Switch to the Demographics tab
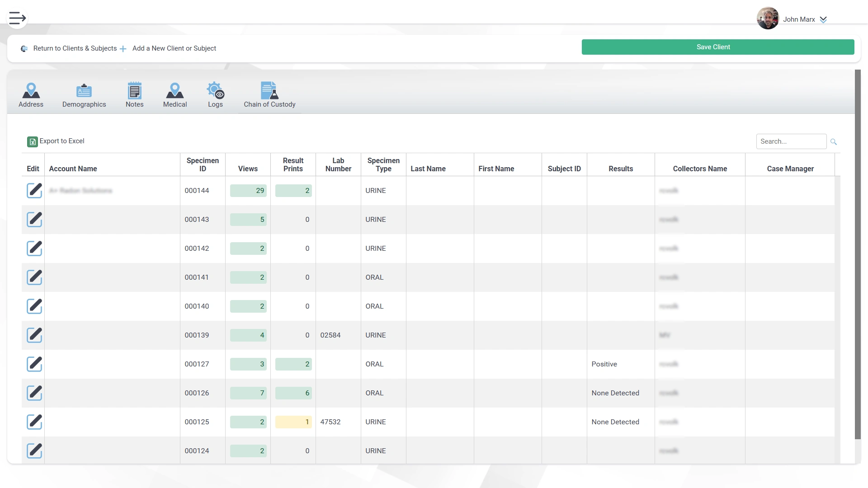This screenshot has width=868, height=488. [84, 95]
